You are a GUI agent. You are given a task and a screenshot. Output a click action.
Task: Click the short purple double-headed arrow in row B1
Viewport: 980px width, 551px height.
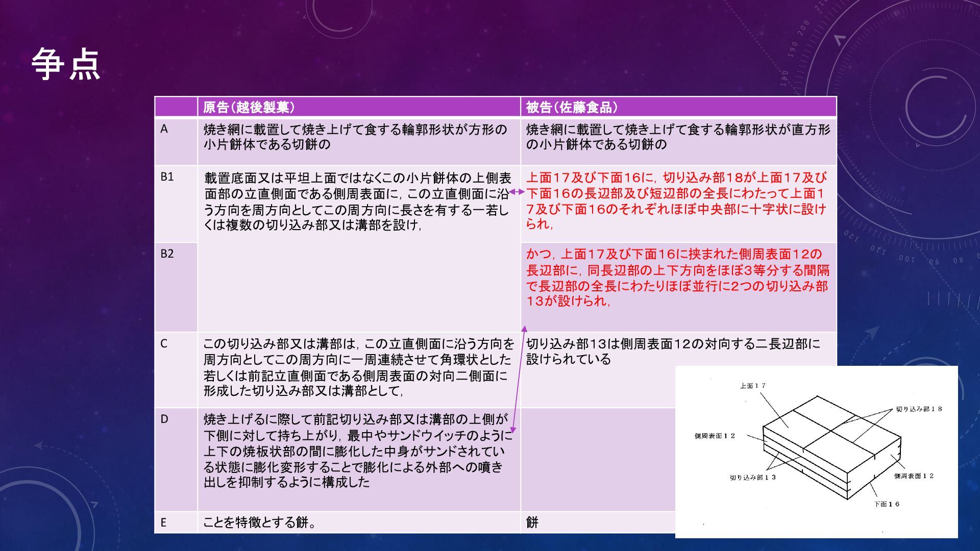(x=517, y=192)
